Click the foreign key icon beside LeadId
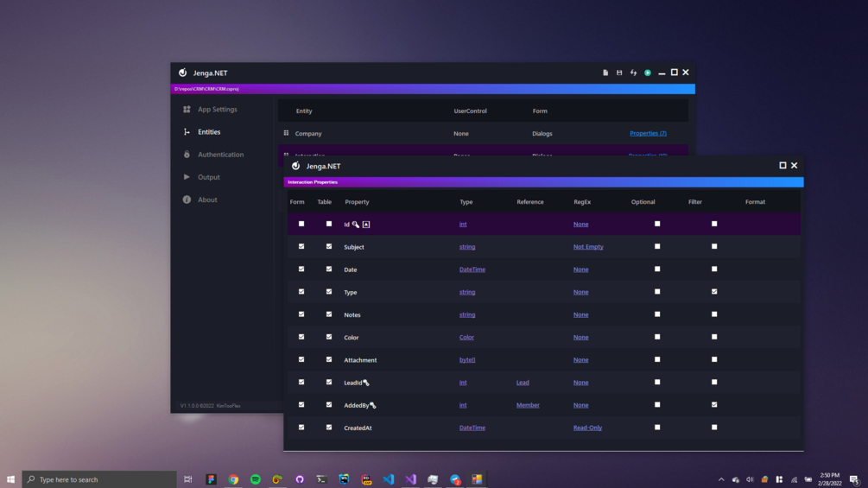 pos(366,383)
